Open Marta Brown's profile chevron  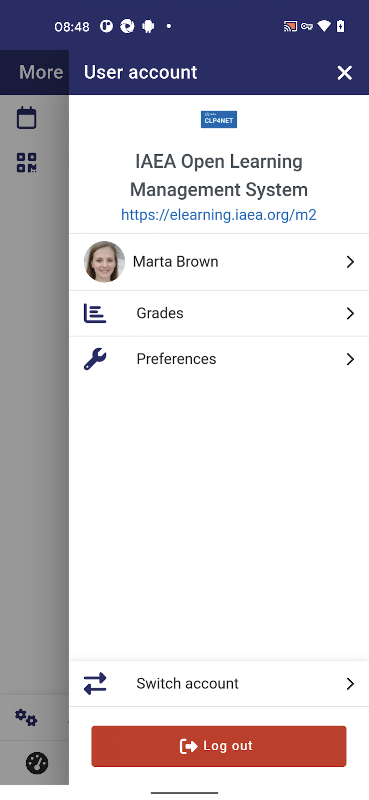tap(350, 262)
